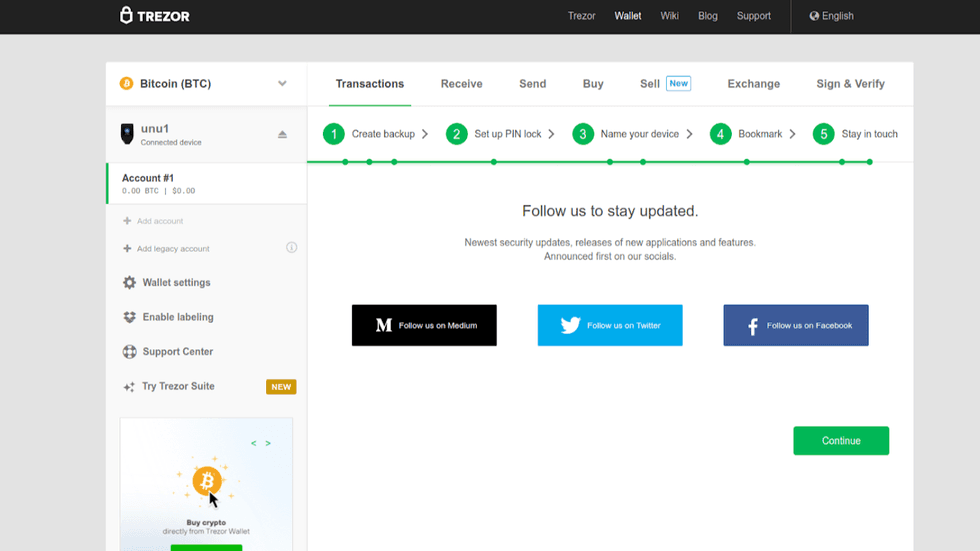This screenshot has width=980, height=551.
Task: Click the orange Bitcoin coin icon
Action: click(126, 84)
